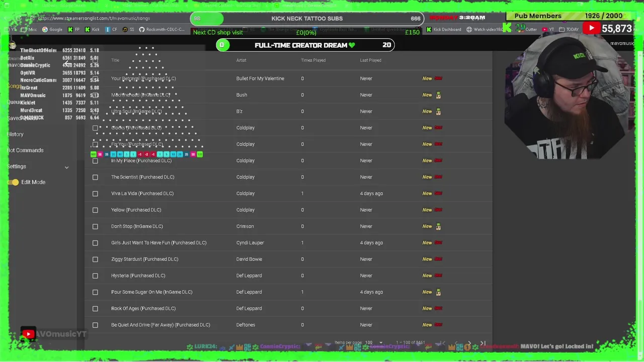Click the red DLC tag on Ziggy Stardust row
644x362 pixels.
pyautogui.click(x=438, y=259)
